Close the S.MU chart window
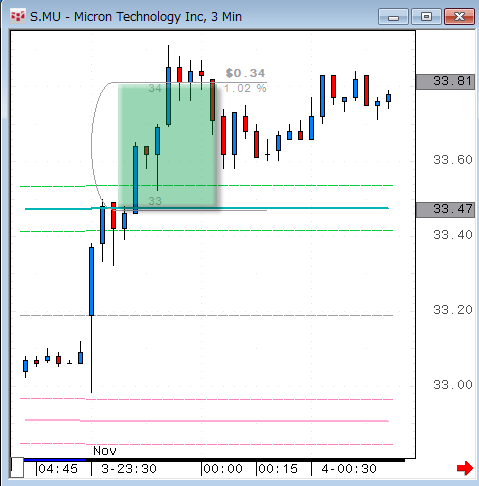The height and width of the screenshot is (486, 479). pyautogui.click(x=459, y=17)
